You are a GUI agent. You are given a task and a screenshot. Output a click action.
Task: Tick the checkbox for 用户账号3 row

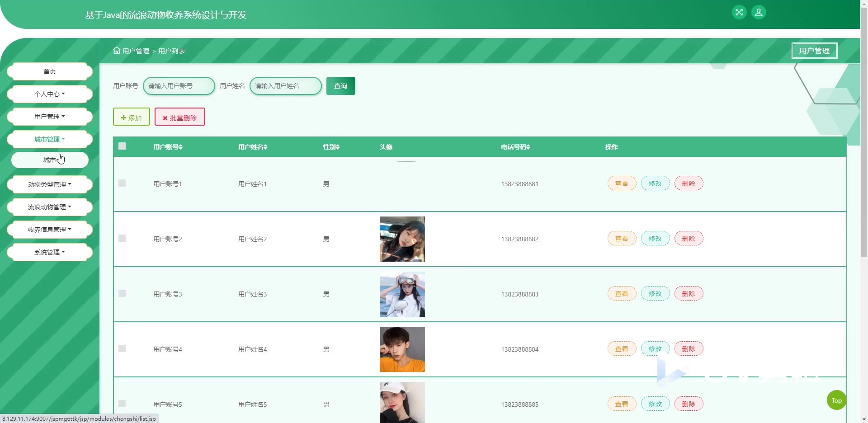[x=122, y=293]
